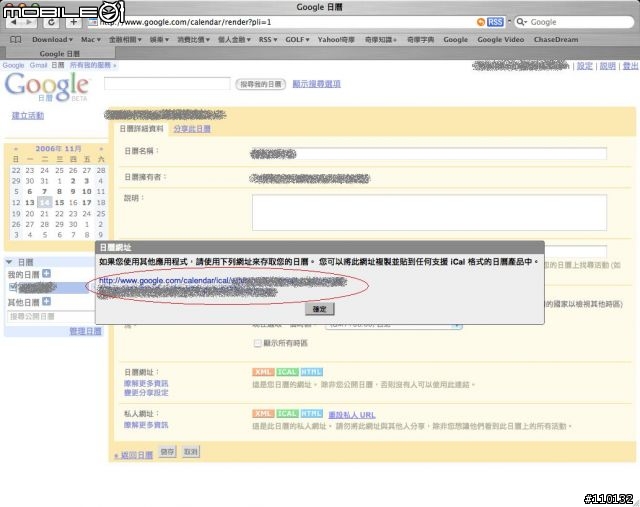Screen dimensions: 640x507
Task: Open the 顯示搜尋選項 link
Action: tap(316, 84)
